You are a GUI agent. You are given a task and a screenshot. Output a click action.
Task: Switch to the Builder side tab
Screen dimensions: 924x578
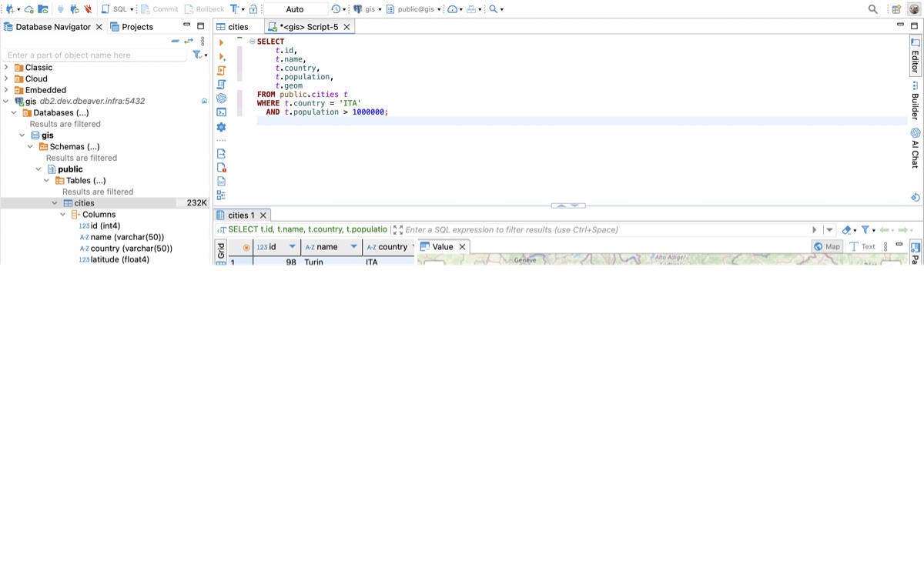pyautogui.click(x=916, y=102)
